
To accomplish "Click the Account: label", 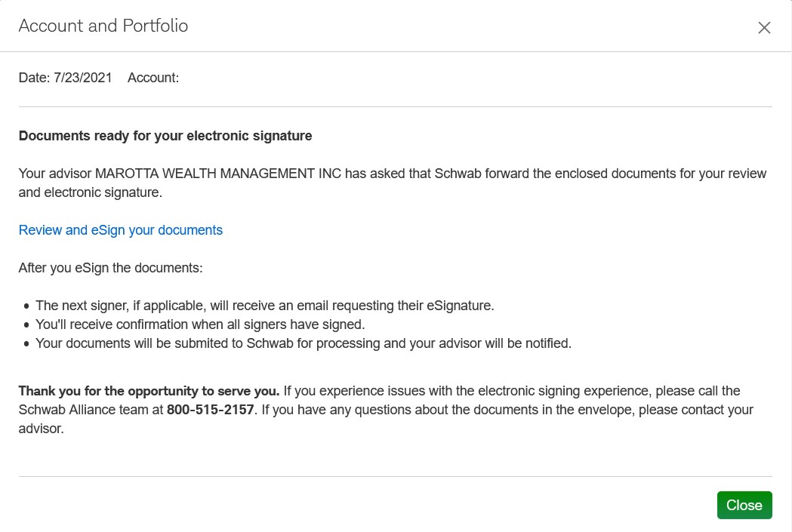I will [x=153, y=77].
